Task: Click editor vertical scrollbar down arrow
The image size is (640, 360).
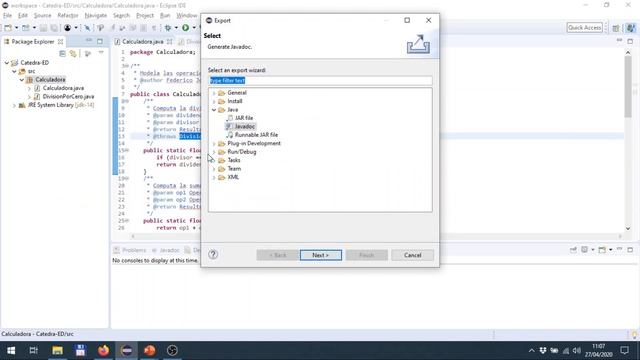Action: [x=628, y=229]
